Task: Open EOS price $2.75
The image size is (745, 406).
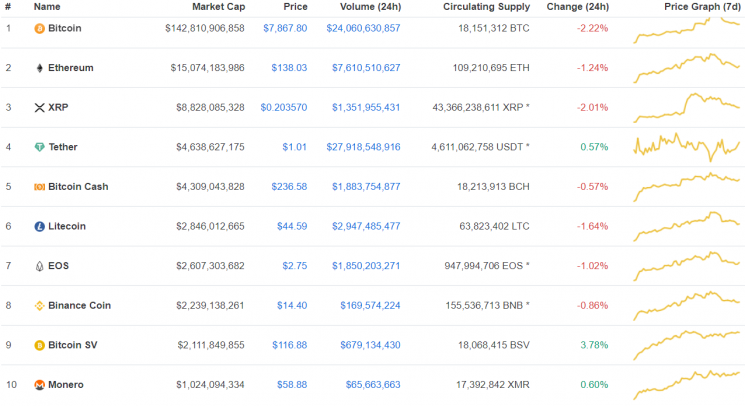Action: click(295, 266)
